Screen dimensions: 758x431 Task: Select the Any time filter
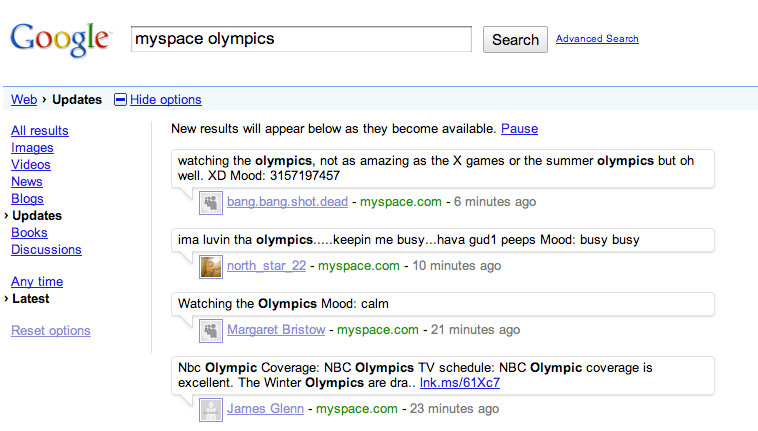pyautogui.click(x=37, y=282)
